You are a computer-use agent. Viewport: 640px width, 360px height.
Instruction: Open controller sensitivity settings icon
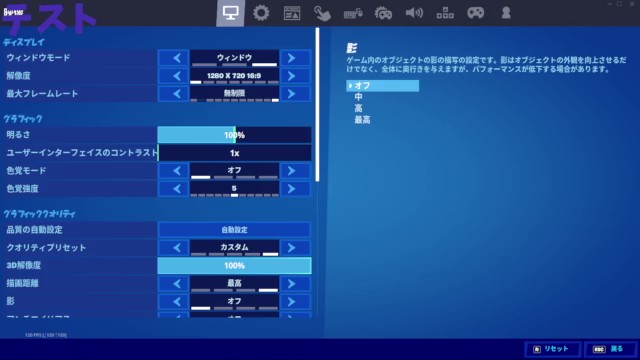click(383, 13)
